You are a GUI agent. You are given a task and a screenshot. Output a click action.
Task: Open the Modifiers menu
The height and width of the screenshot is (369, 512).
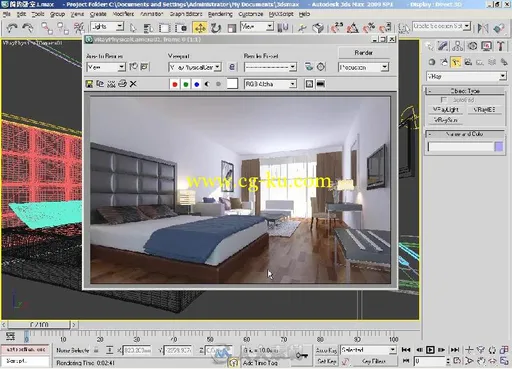pos(123,14)
